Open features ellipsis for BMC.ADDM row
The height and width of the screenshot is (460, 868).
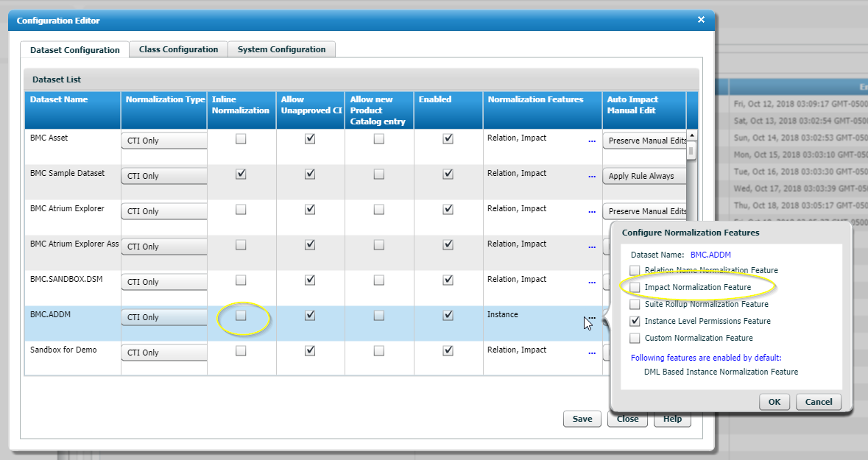(592, 318)
